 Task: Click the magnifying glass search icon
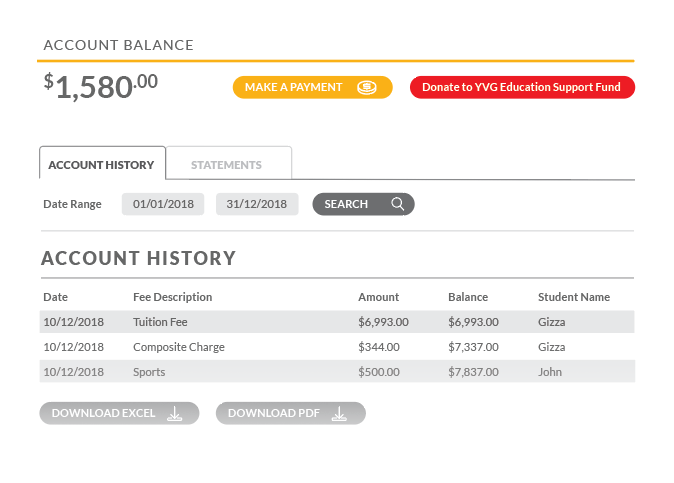tap(397, 204)
